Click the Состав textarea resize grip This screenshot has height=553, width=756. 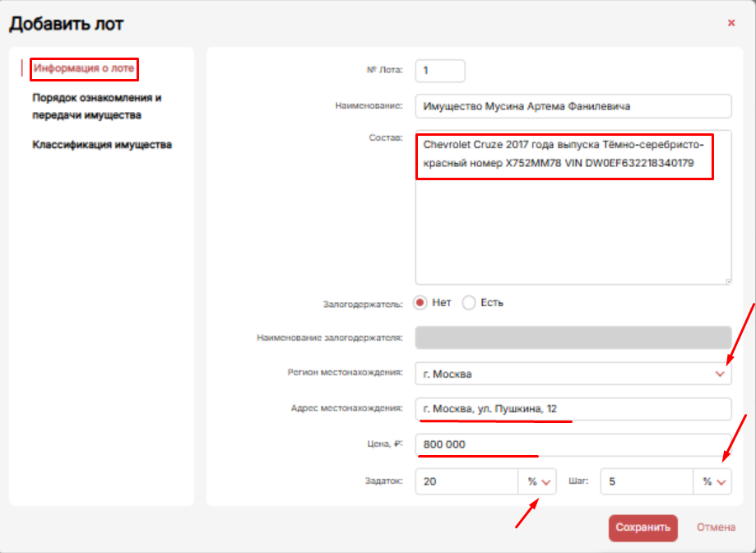(x=728, y=281)
